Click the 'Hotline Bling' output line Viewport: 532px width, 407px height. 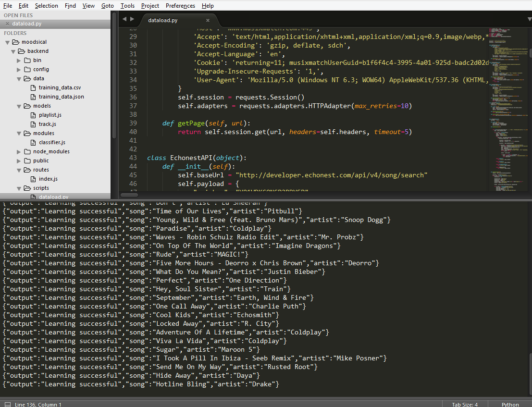click(x=141, y=384)
